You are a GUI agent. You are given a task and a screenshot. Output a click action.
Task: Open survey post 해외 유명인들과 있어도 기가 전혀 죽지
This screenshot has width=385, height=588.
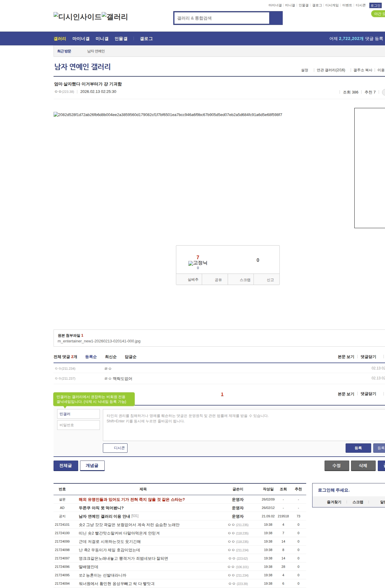pyautogui.click(x=132, y=499)
